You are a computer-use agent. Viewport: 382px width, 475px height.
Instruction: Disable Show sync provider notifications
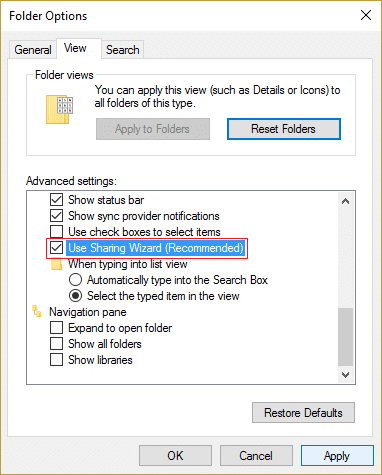(56, 216)
